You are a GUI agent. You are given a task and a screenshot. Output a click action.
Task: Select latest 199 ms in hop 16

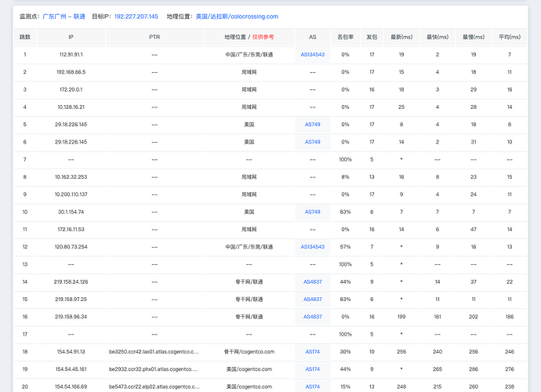[x=401, y=317]
